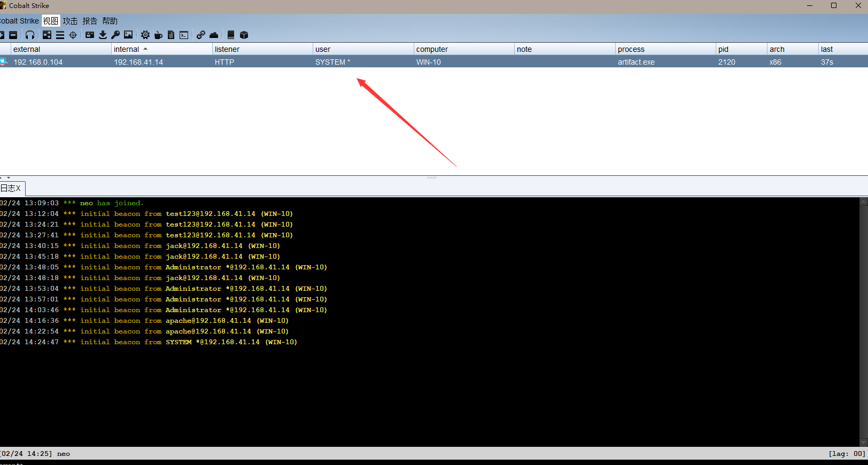Click the gear payload generator icon

pyautogui.click(x=145, y=35)
